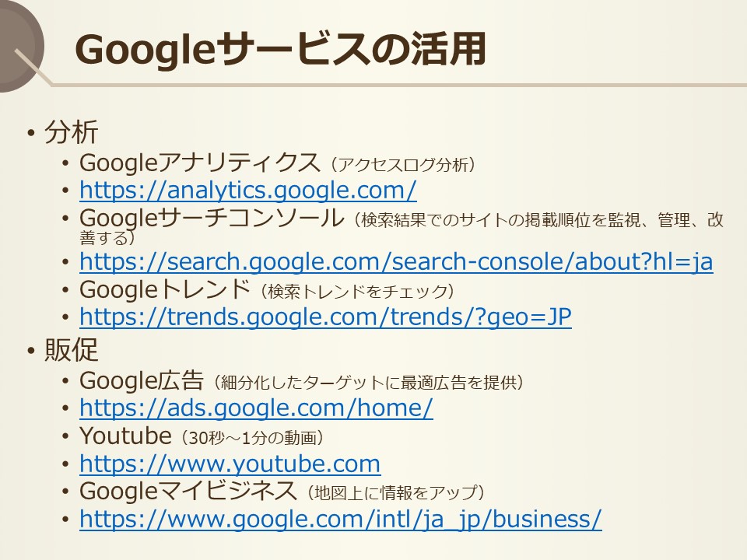Click the Googleトレンド text line
The width and height of the screenshot is (747, 560).
267,290
